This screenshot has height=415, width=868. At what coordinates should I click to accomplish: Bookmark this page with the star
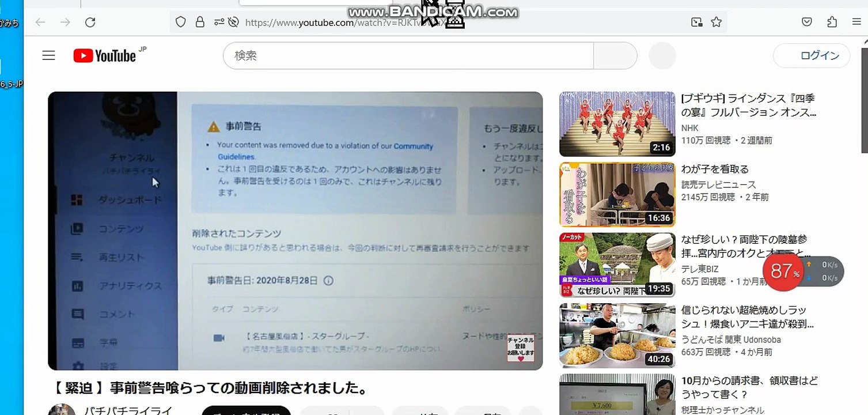pos(716,22)
